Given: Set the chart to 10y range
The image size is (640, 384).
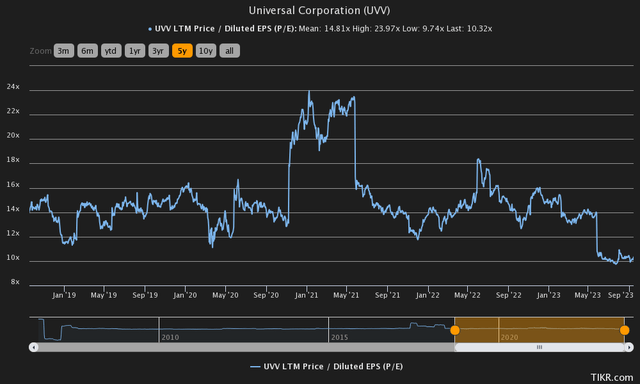Looking at the screenshot, I should click(x=206, y=51).
